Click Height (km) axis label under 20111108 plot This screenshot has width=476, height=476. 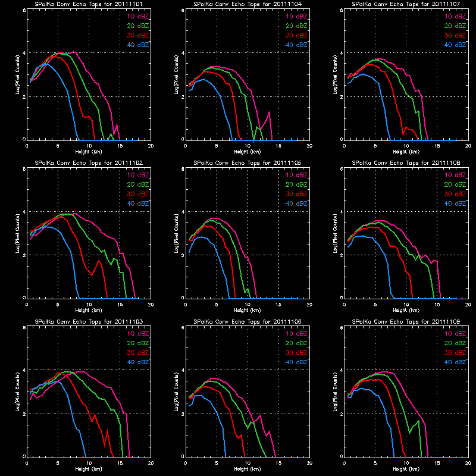406,310
